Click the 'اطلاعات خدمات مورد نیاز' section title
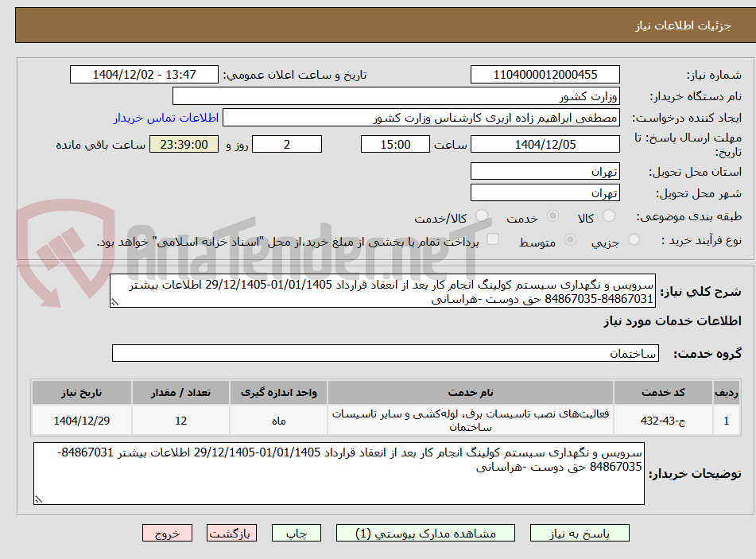Viewport: 756px width, 559px height. [x=673, y=321]
